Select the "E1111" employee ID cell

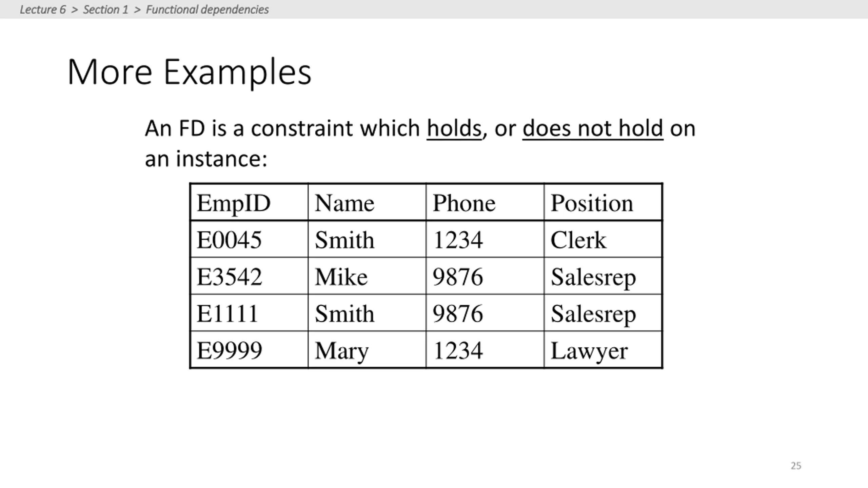coord(228,313)
